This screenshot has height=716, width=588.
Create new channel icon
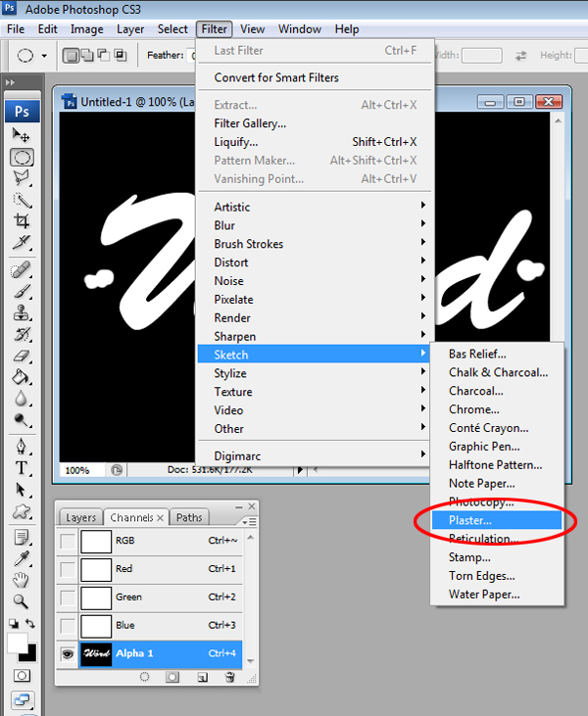click(x=203, y=677)
